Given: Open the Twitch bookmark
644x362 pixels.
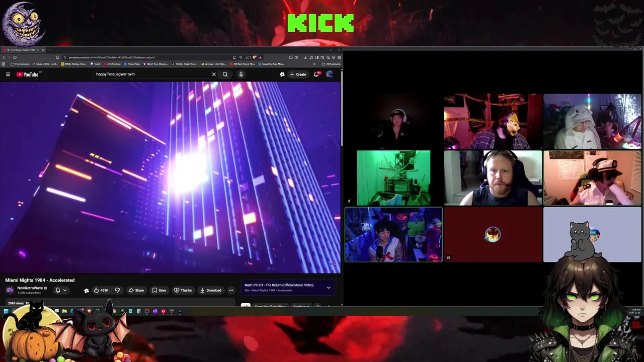Looking at the screenshot, I should [95, 64].
